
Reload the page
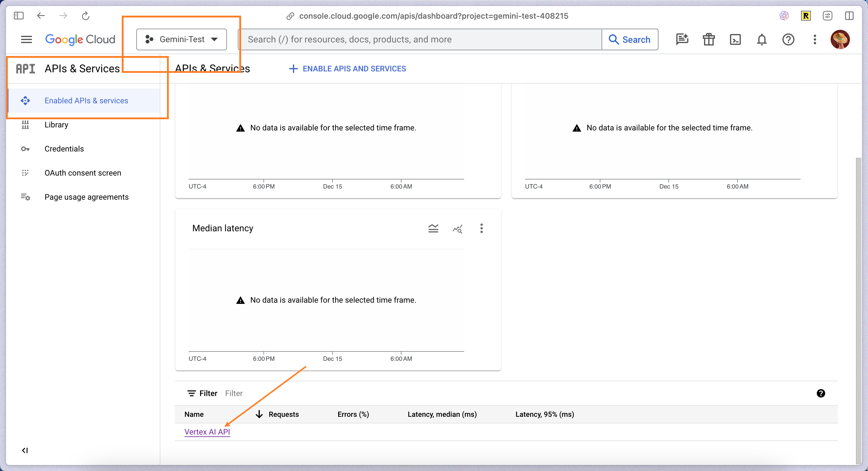tap(86, 15)
